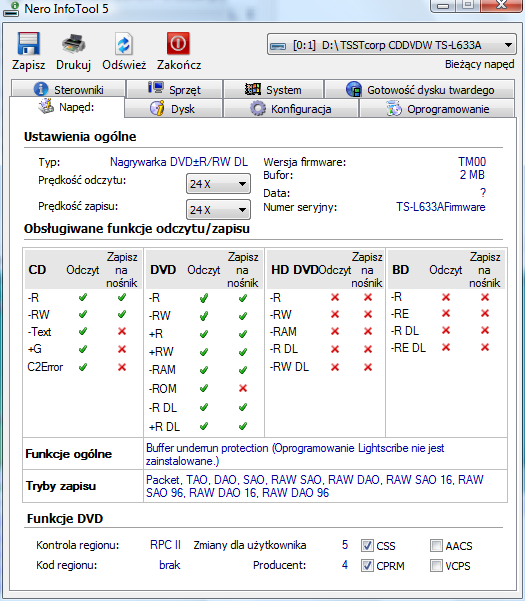Open the drive selection dropdown TSSTcorp CDDVDW
Viewport: 525px width, 601px height.
[x=392, y=45]
